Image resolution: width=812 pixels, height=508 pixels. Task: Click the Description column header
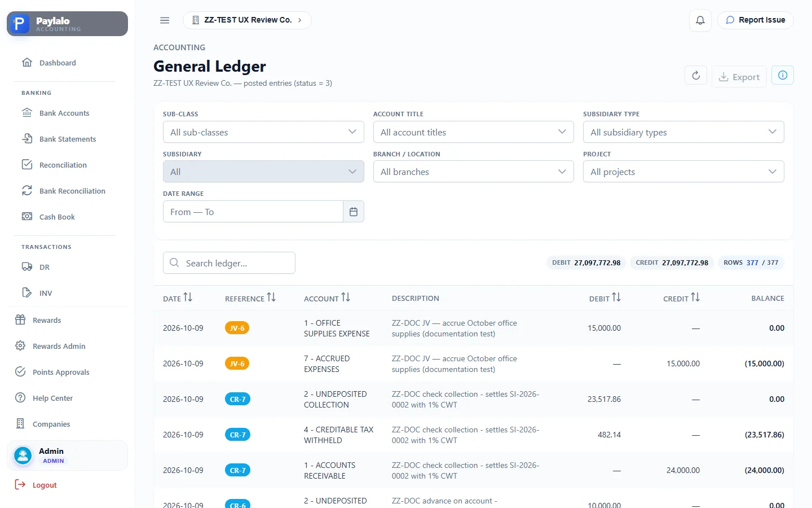pos(416,298)
